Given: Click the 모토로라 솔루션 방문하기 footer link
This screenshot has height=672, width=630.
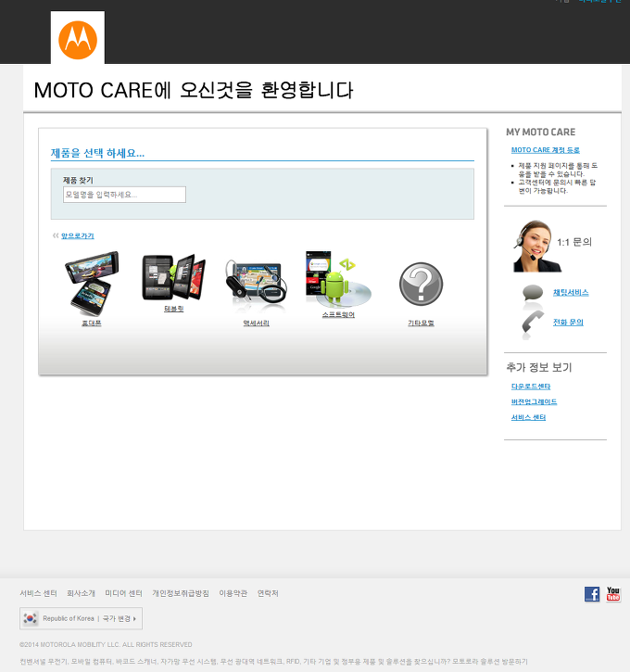Looking at the screenshot, I should click(490, 662).
